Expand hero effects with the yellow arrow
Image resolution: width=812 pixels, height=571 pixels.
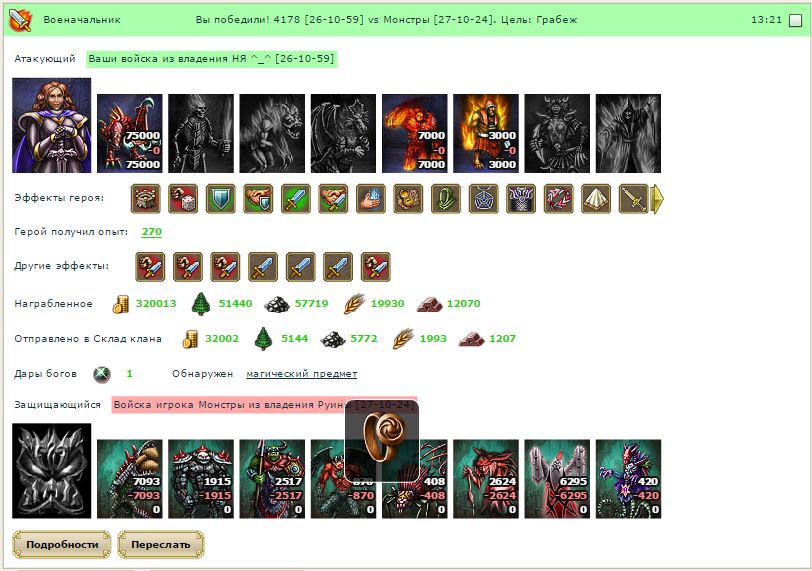pyautogui.click(x=657, y=199)
